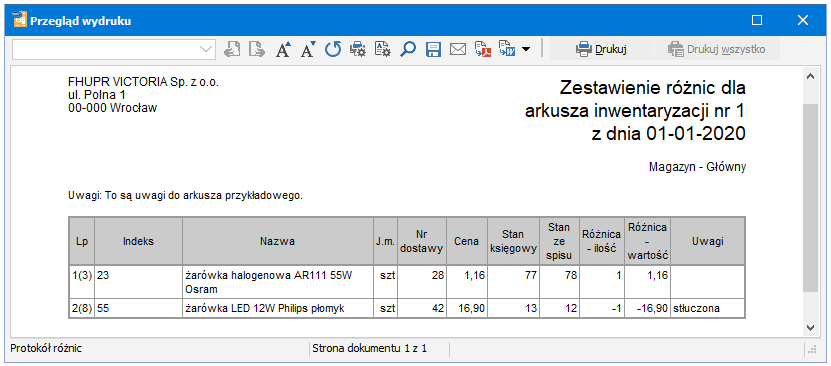Decrease font size of printout
Image resolution: width=831 pixels, height=366 pixels.
click(308, 50)
